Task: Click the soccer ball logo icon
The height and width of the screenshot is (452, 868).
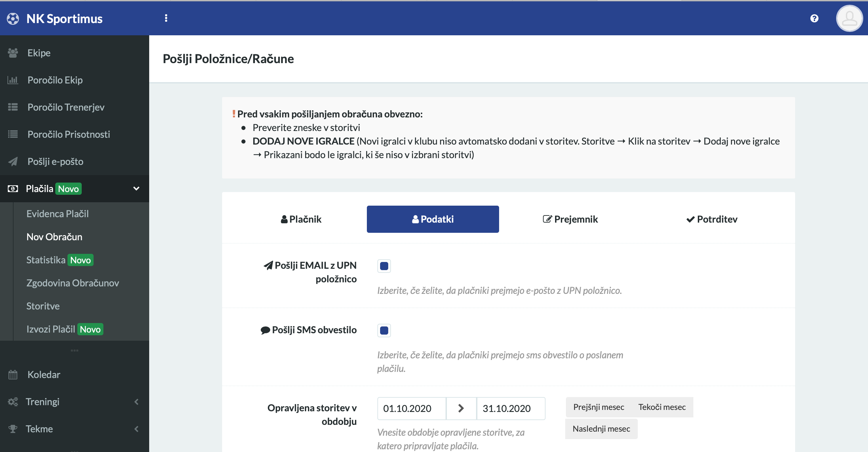Action: [x=13, y=19]
